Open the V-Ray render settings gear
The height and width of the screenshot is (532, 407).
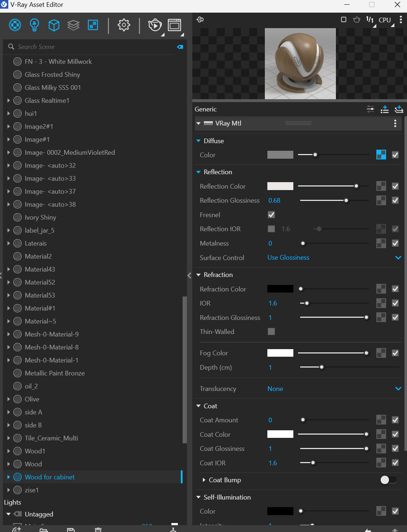124,25
